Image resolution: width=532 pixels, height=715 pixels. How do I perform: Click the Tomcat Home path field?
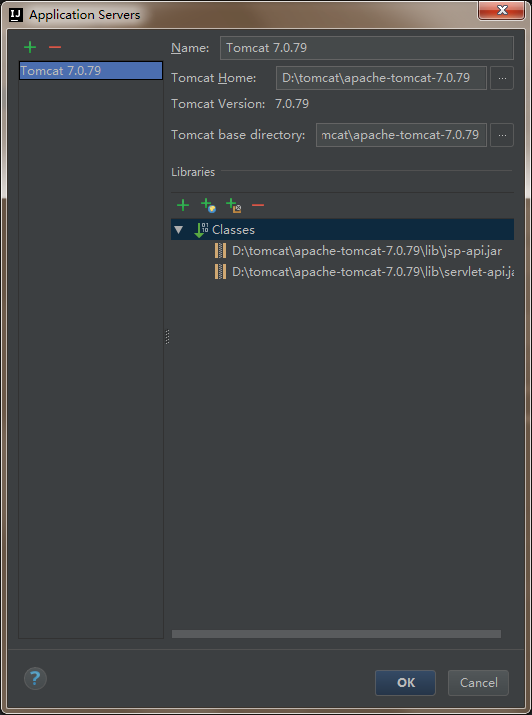(381, 78)
